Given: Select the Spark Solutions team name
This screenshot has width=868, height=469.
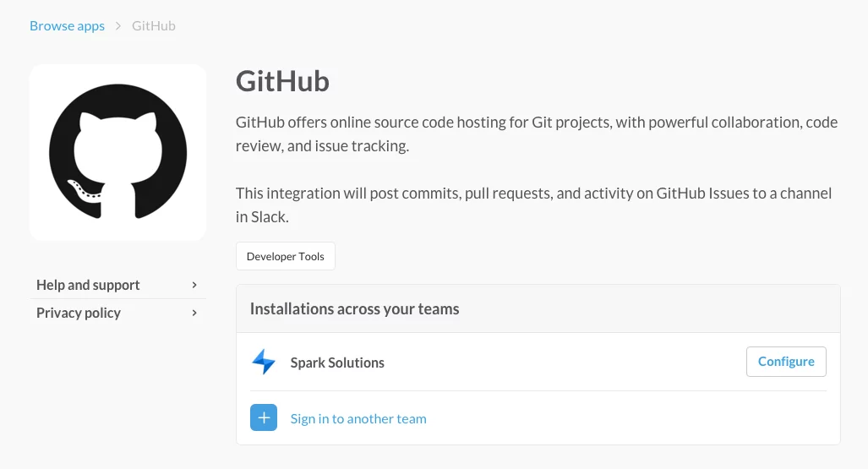Looking at the screenshot, I should tap(337, 363).
